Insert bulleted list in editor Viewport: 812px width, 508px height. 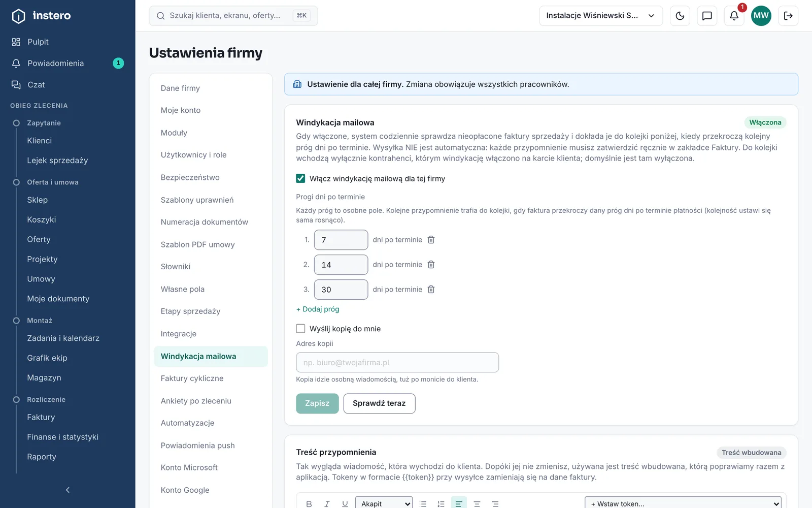[423, 504]
